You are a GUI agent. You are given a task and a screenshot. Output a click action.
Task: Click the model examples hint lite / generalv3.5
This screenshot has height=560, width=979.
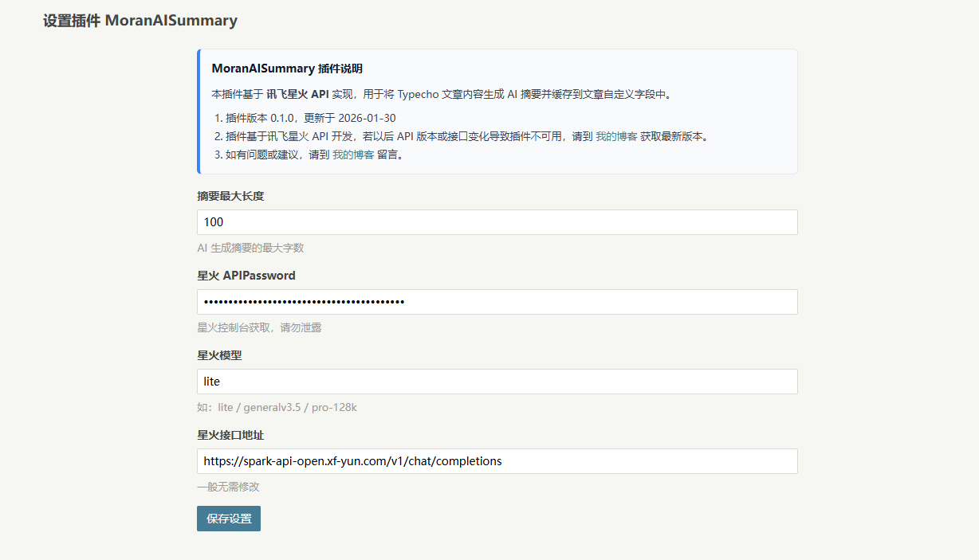click(x=277, y=407)
